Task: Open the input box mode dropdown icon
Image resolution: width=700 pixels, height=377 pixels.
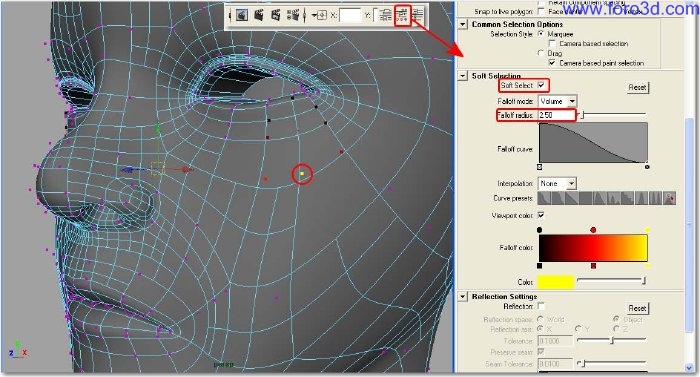Action: (x=320, y=16)
